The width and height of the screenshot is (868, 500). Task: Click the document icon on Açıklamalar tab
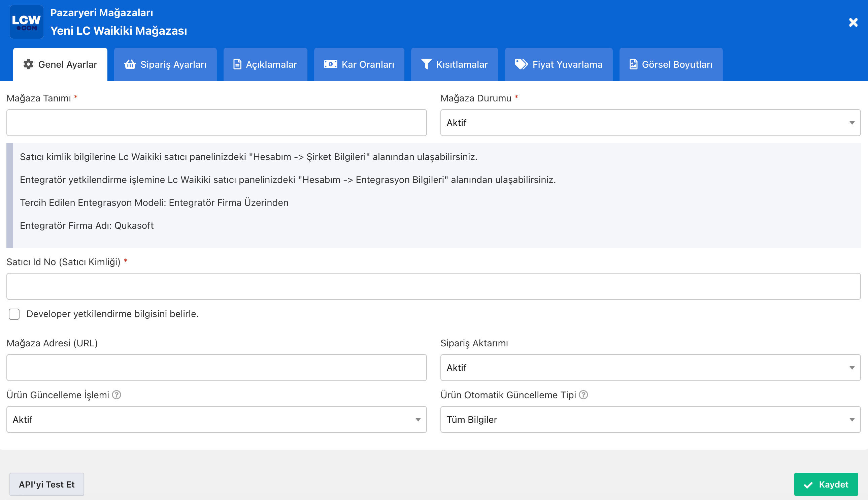(237, 64)
